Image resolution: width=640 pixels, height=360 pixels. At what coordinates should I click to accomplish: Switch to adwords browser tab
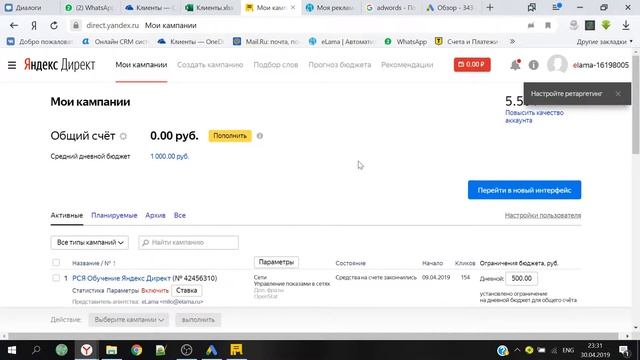pos(391,7)
